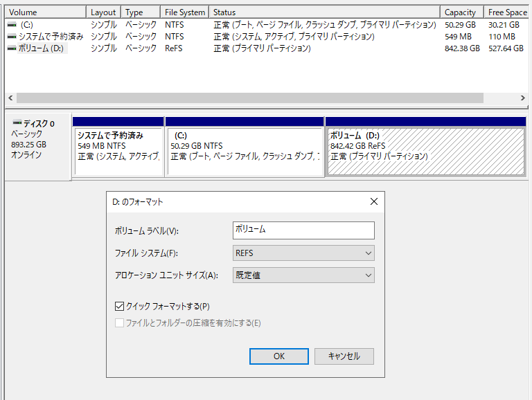Viewport: 532px width, 400px height.
Task: Click the Volume column header
Action: (46, 12)
